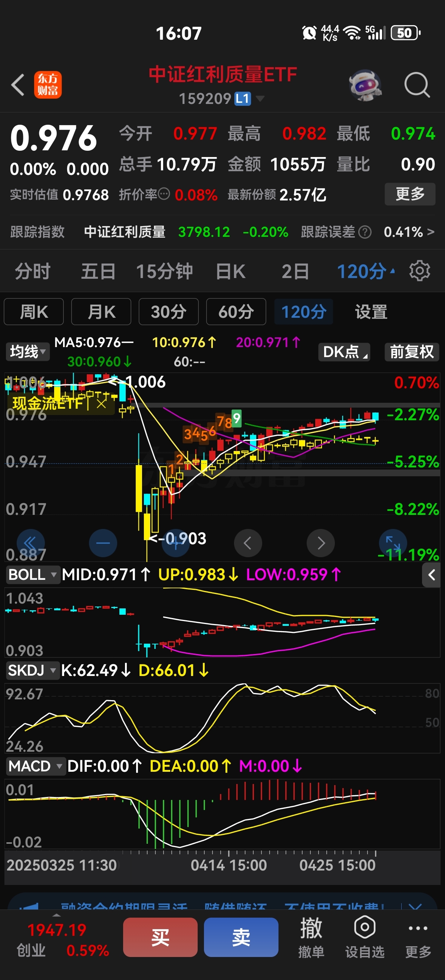This screenshot has height=980, width=445.
Task: Tap the 更多 quote details button
Action: coord(410,194)
